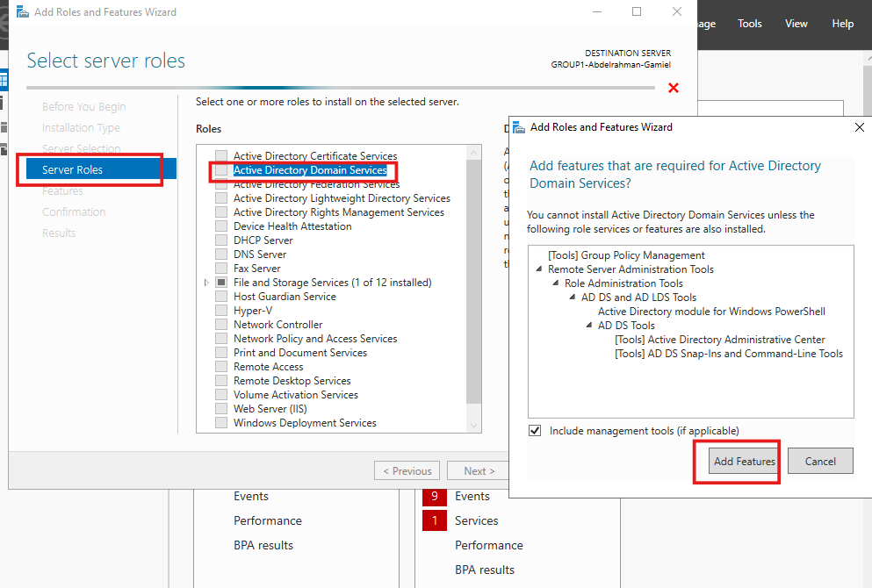Screen dimensions: 872x588
Task: Open the Tools menu in Server Manager
Action: click(x=750, y=24)
